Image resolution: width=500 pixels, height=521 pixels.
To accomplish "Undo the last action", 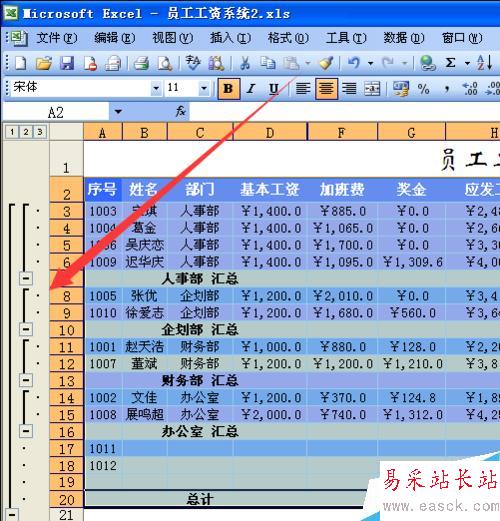I will 354,63.
